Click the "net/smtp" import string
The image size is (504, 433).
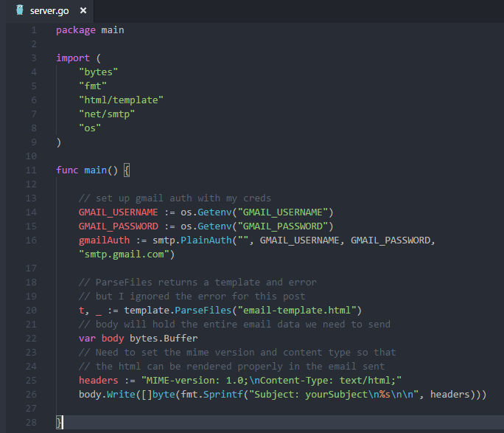click(x=107, y=114)
